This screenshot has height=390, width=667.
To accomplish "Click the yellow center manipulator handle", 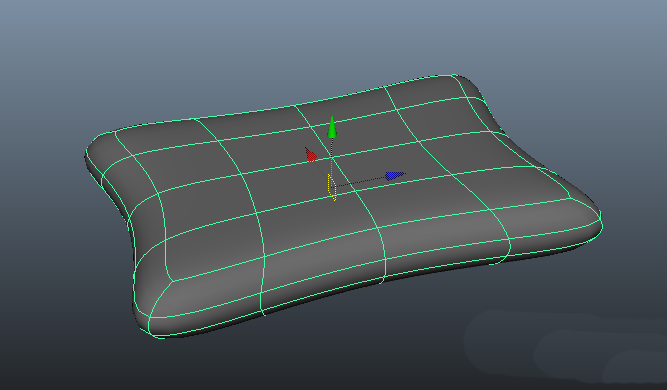I will (x=332, y=188).
